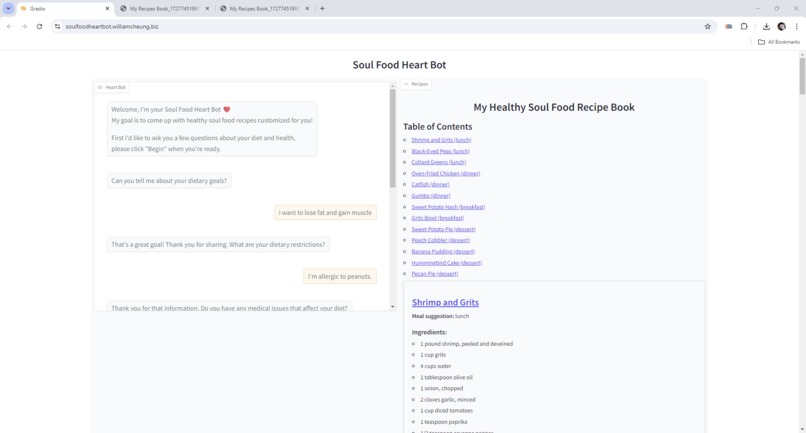Click the Welcome Soul Food Heart Bot message
Viewport: 806px width, 433px height.
(x=212, y=129)
